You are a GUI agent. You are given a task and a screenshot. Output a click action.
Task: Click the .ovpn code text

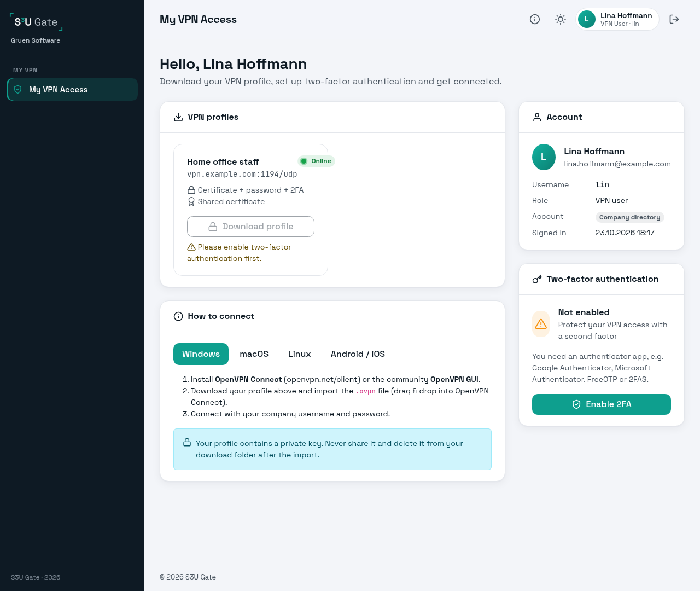coord(366,391)
